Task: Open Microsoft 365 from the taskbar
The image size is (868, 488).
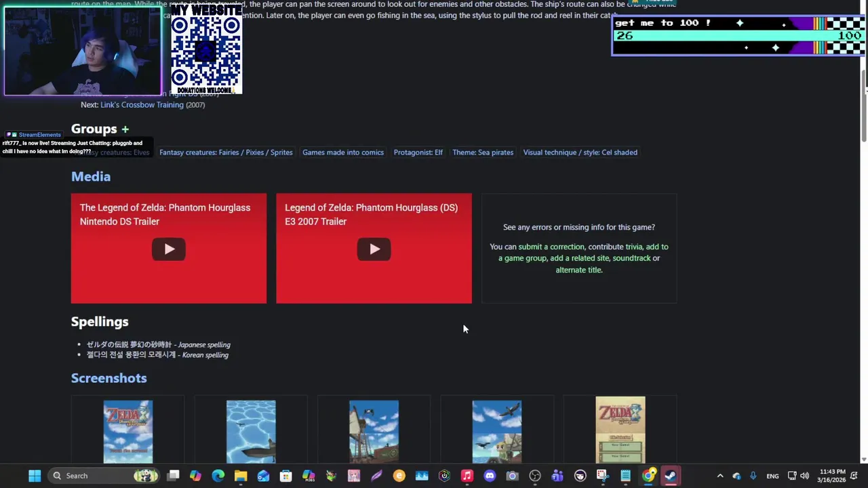Action: (309, 476)
